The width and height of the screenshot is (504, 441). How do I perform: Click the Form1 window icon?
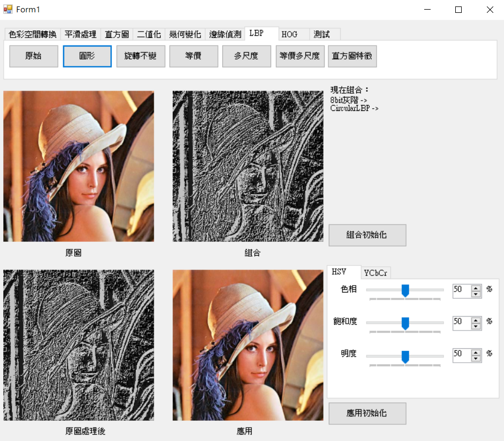pos(8,9)
